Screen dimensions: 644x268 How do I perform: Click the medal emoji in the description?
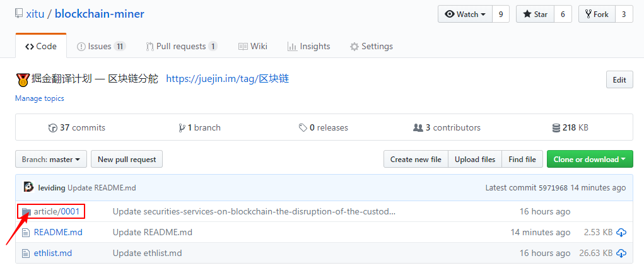point(22,79)
